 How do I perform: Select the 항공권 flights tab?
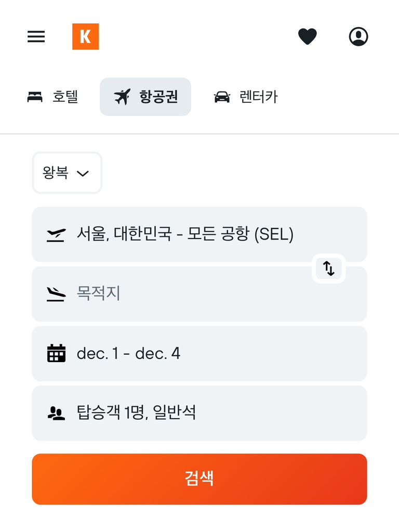click(x=158, y=97)
